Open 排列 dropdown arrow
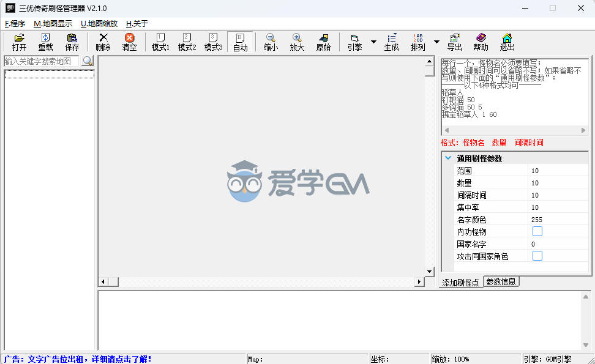 [437, 42]
